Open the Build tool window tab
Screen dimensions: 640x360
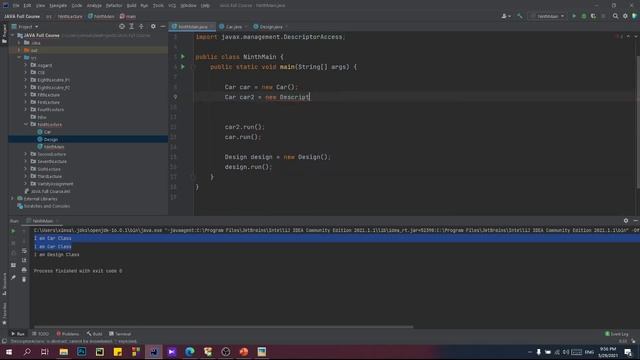click(94, 334)
